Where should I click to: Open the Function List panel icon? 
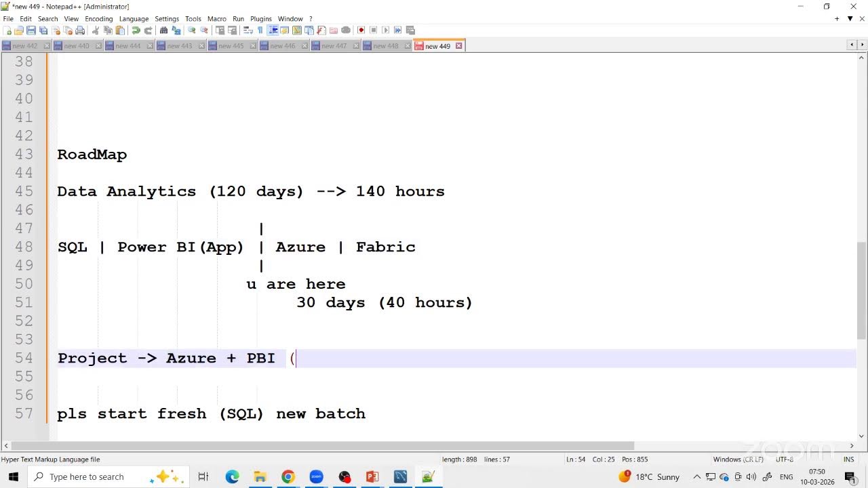tap(321, 30)
